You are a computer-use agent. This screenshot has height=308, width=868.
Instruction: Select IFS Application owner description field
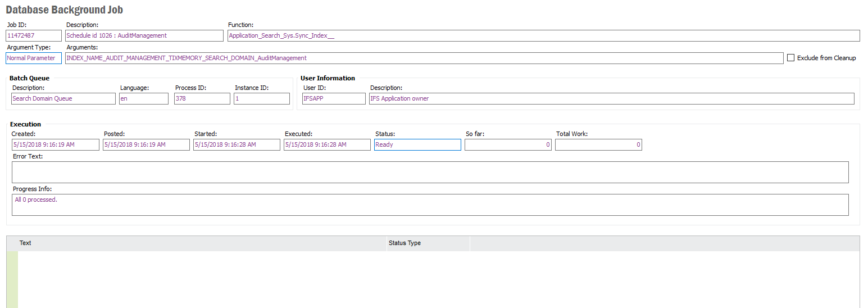(x=611, y=98)
